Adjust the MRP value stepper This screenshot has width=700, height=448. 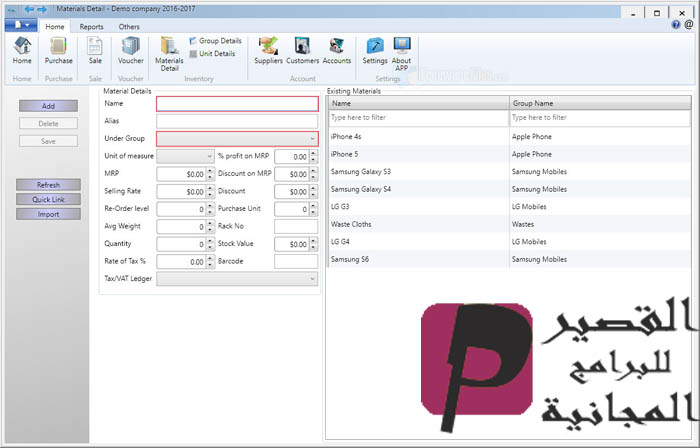pos(210,174)
